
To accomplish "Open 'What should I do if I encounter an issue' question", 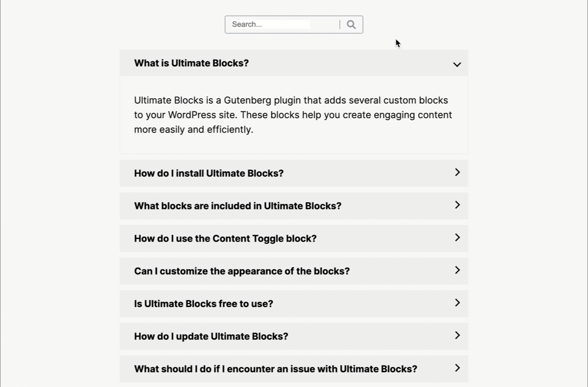I will click(275, 369).
